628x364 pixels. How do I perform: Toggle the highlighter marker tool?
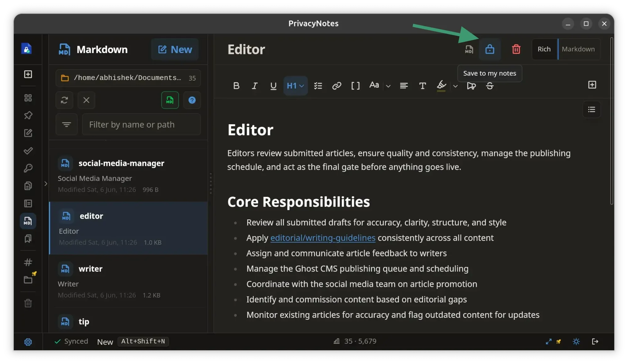tap(441, 86)
